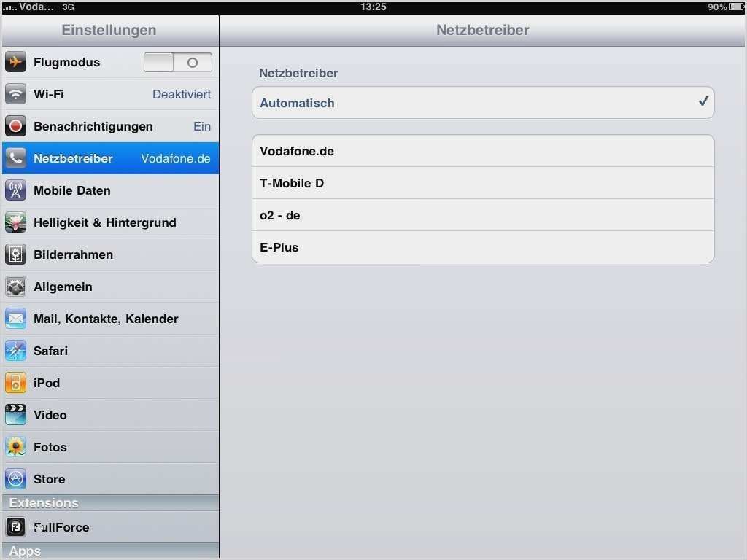This screenshot has height=560, width=747.
Task: Click the Safari compass icon
Action: pyautogui.click(x=16, y=351)
